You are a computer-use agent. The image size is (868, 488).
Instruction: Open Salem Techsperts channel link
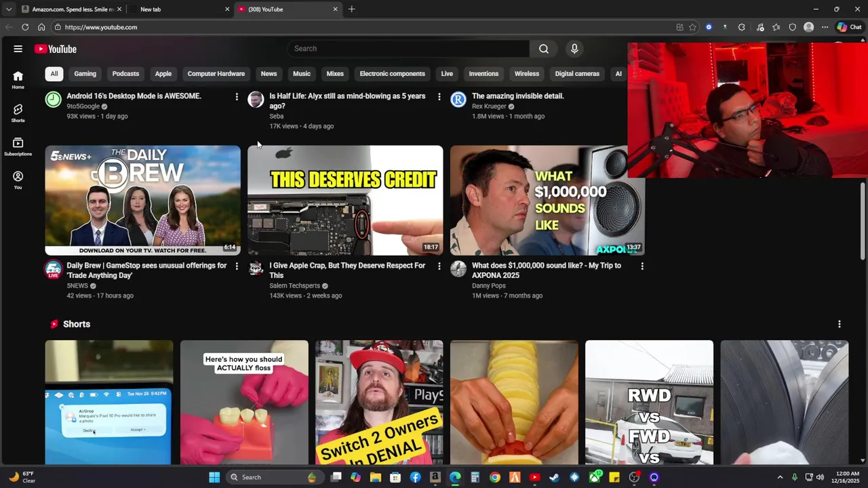click(294, 286)
